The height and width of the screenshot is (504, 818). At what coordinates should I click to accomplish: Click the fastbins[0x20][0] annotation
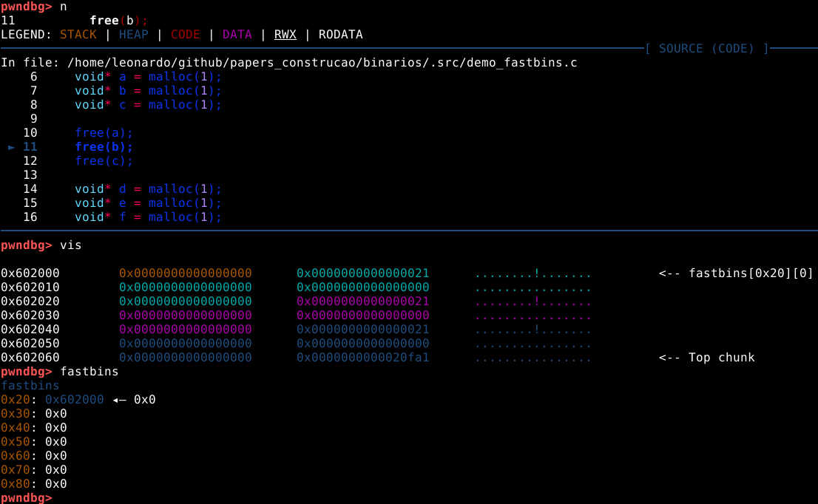[736, 273]
